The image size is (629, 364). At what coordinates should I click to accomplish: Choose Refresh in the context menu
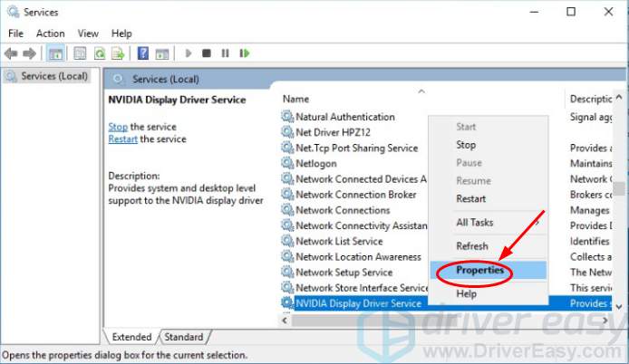click(x=489, y=245)
